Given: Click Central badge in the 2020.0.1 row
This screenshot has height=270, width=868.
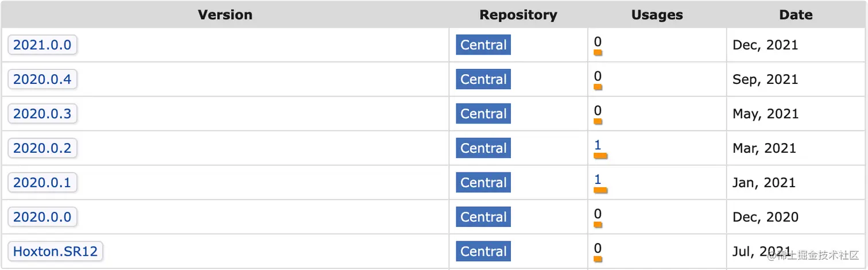Looking at the screenshot, I should (483, 183).
